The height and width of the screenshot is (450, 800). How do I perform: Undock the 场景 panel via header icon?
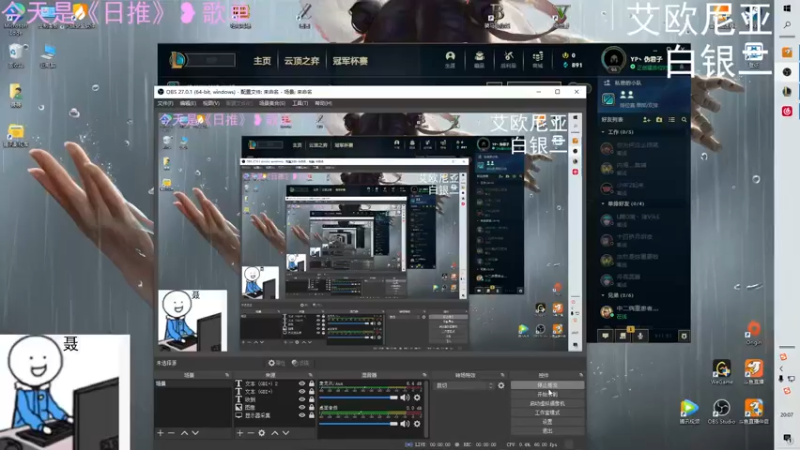(227, 375)
